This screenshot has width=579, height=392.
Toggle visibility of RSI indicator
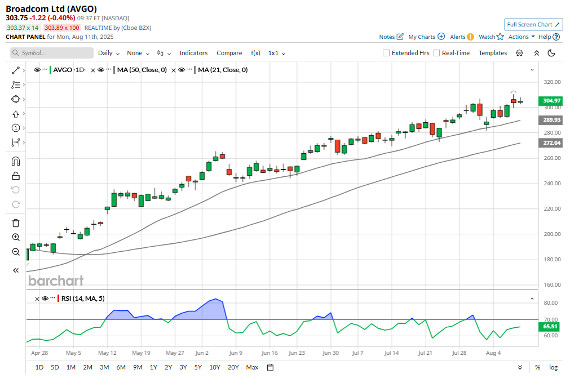coord(45,299)
